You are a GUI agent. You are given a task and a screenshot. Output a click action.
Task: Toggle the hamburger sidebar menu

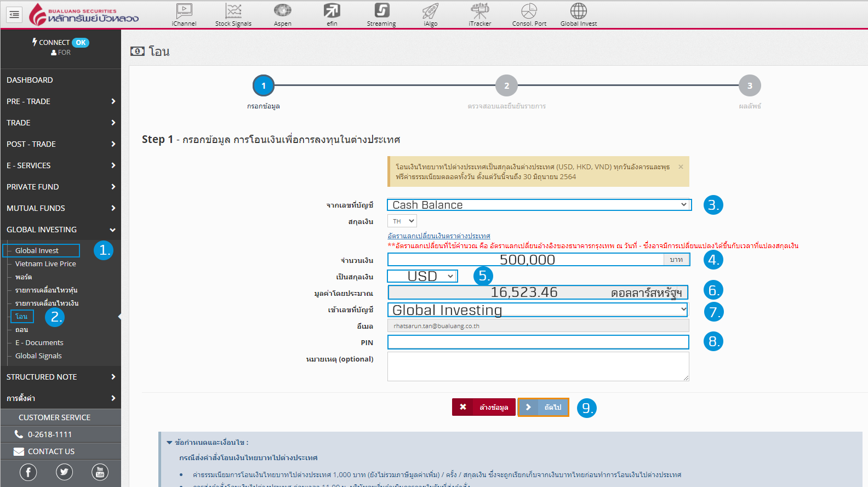(14, 15)
